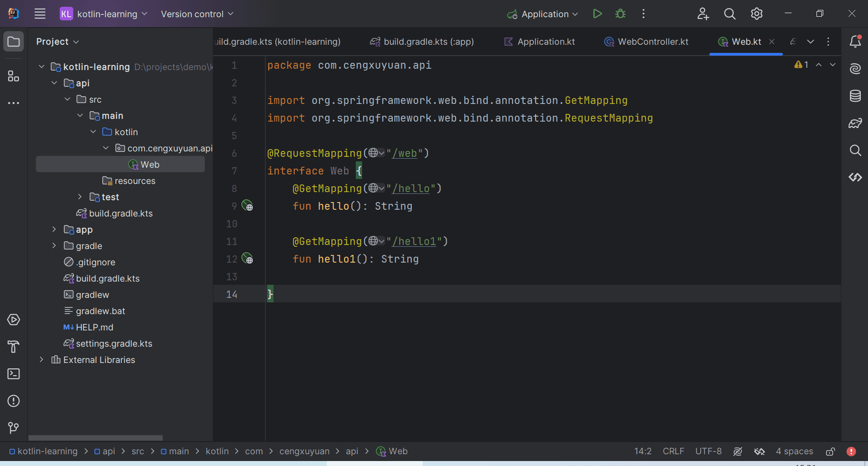The width and height of the screenshot is (868, 466).
Task: Open the Notifications bell
Action: click(x=855, y=42)
